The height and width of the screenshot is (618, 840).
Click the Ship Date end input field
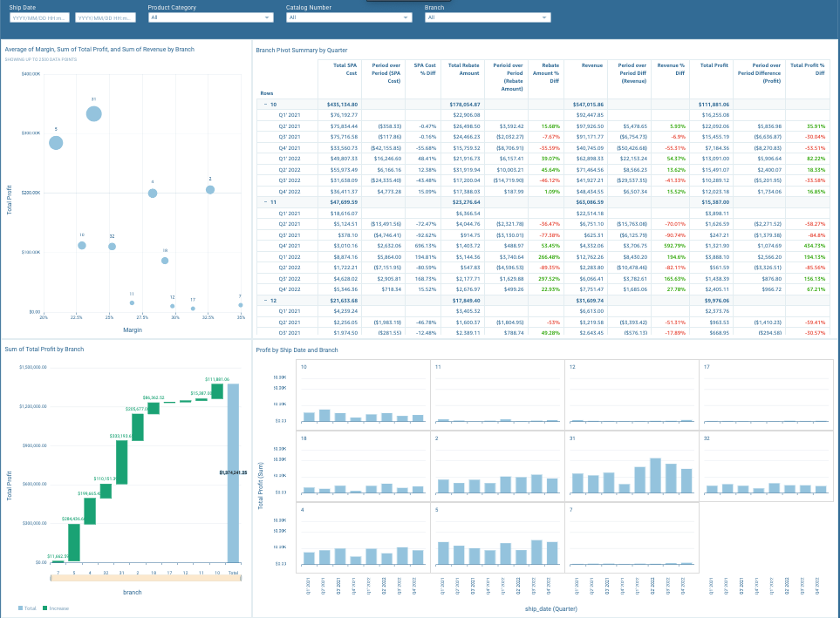click(106, 17)
